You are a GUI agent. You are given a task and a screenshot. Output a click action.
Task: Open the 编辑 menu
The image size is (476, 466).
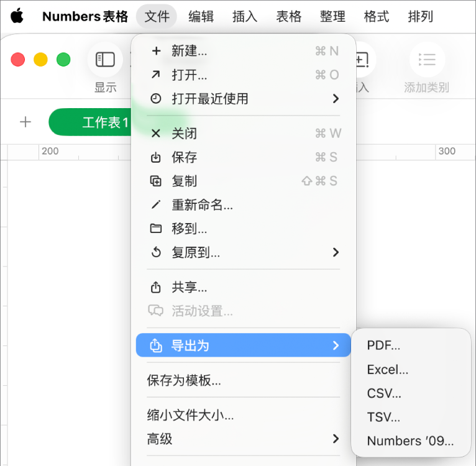pyautogui.click(x=201, y=16)
